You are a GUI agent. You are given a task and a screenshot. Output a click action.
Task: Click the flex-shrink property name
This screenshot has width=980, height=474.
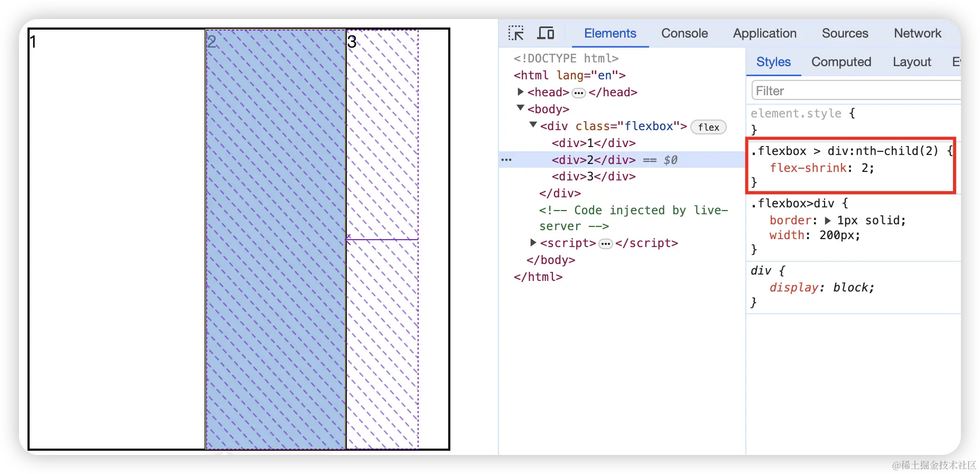click(x=808, y=168)
